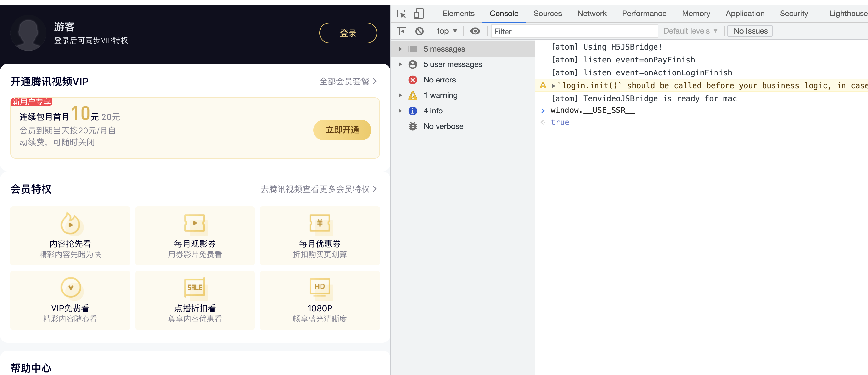Expand the login.init() warning message
This screenshot has width=868, height=375.
554,85
